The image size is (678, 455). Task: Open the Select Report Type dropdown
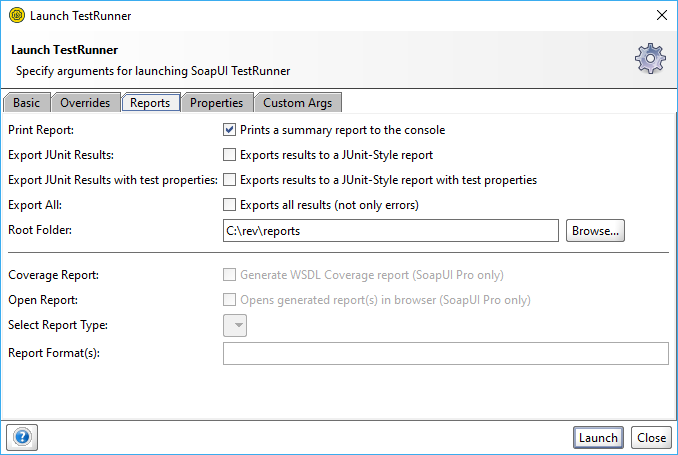point(235,325)
